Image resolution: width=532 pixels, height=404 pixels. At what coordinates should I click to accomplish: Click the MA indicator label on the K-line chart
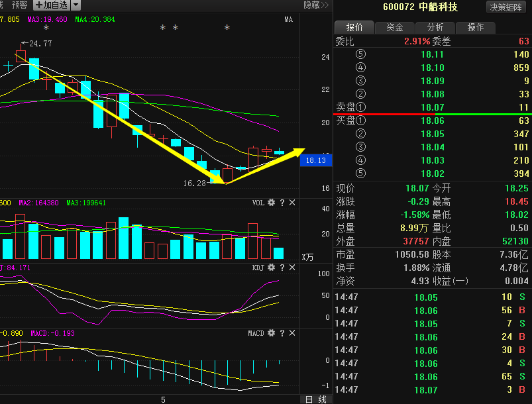pyautogui.click(x=288, y=19)
